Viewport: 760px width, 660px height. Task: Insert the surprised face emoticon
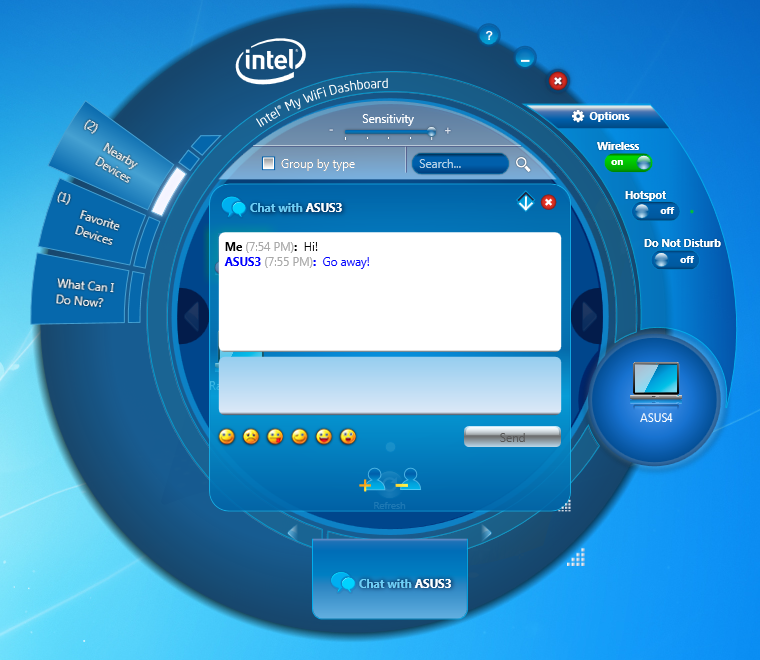click(x=348, y=437)
